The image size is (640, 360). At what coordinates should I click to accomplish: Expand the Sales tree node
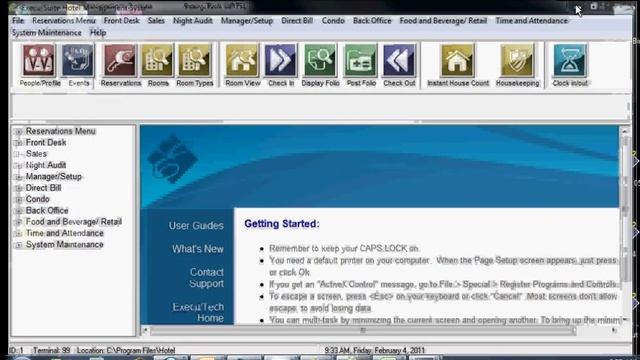[18, 154]
